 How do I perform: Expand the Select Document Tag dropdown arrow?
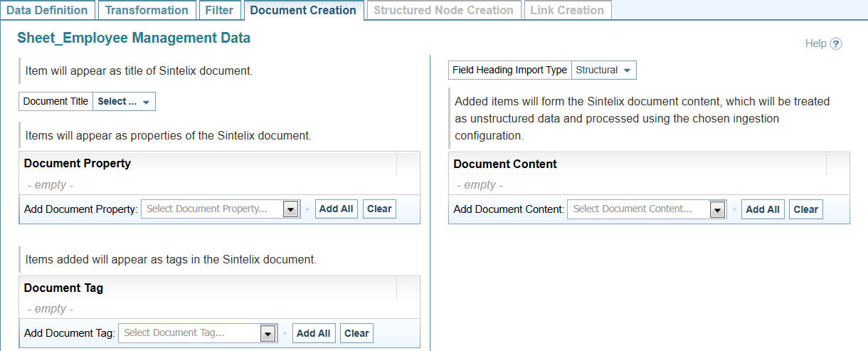pyautogui.click(x=268, y=333)
